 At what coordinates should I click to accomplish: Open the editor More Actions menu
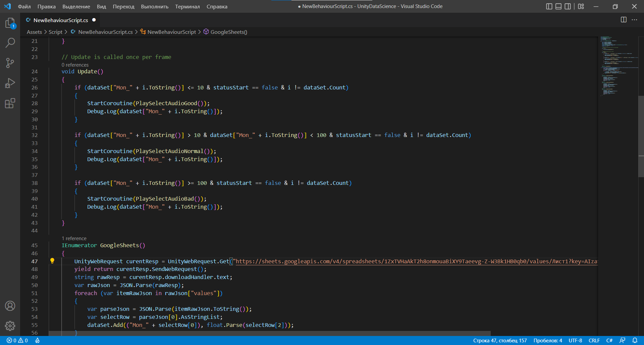tap(634, 20)
